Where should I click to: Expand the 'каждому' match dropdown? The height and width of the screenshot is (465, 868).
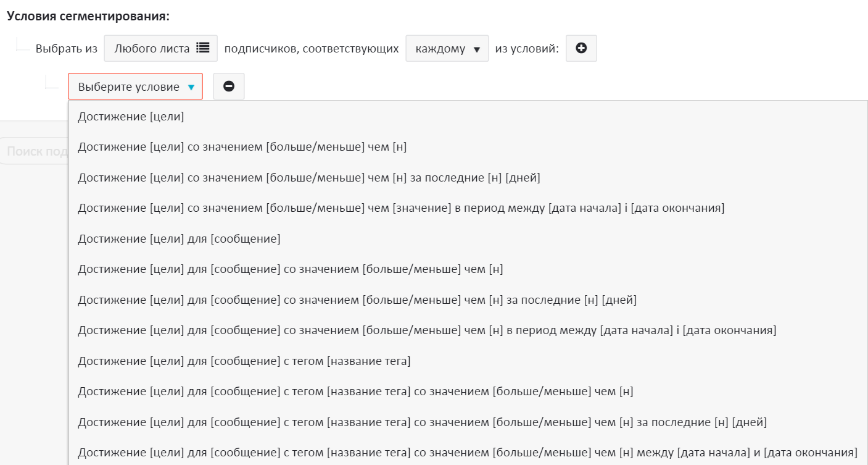pos(447,48)
